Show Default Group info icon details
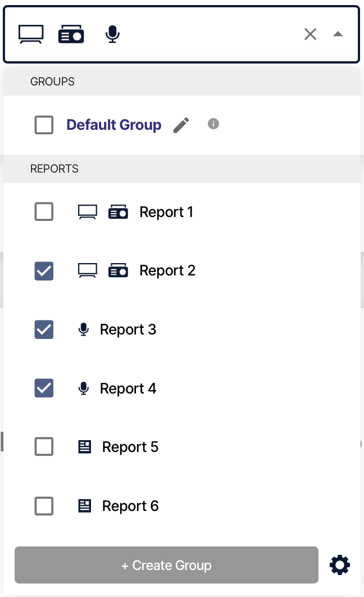 point(213,124)
